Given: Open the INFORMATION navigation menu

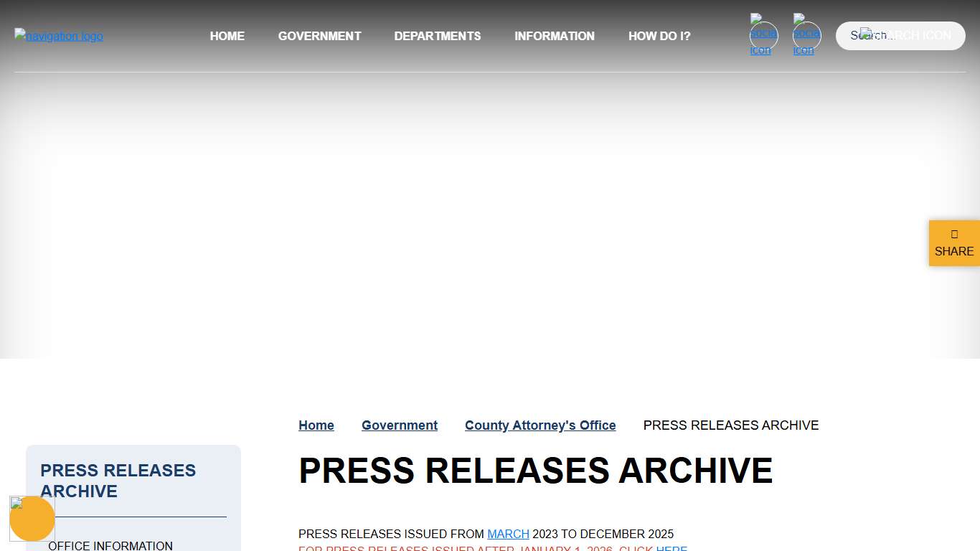Looking at the screenshot, I should click(554, 36).
